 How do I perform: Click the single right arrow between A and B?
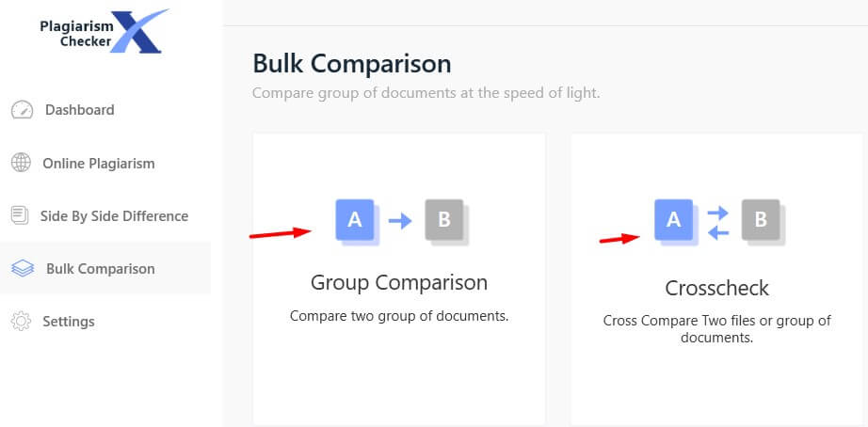[x=400, y=221]
